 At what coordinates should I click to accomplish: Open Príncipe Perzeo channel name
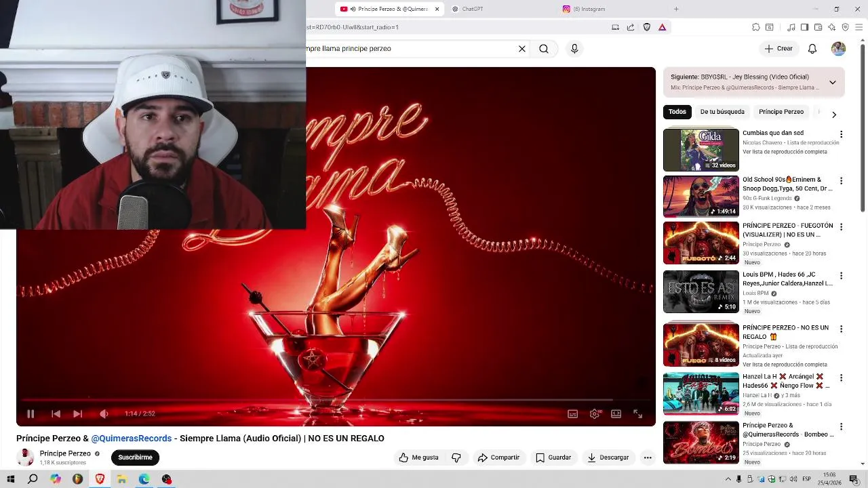(x=65, y=453)
